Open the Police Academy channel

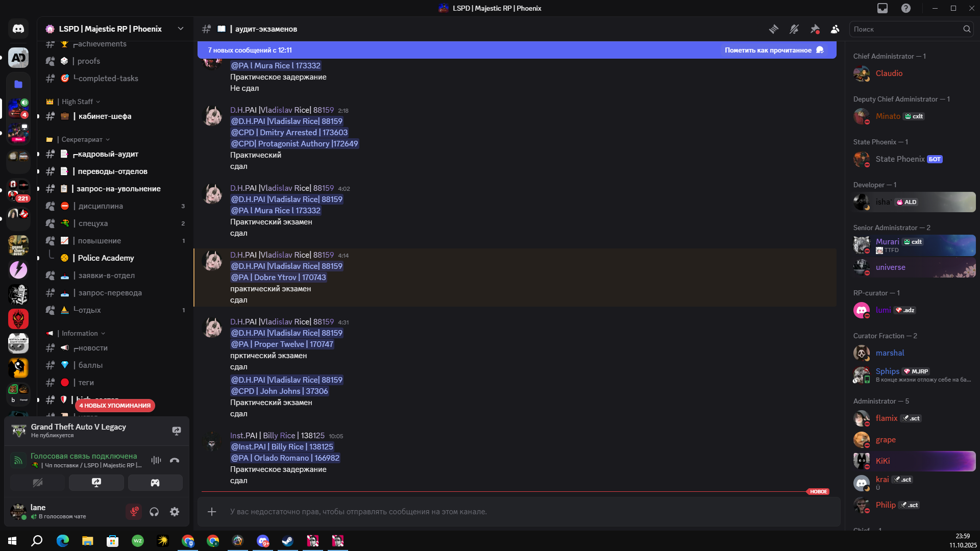tap(106, 258)
